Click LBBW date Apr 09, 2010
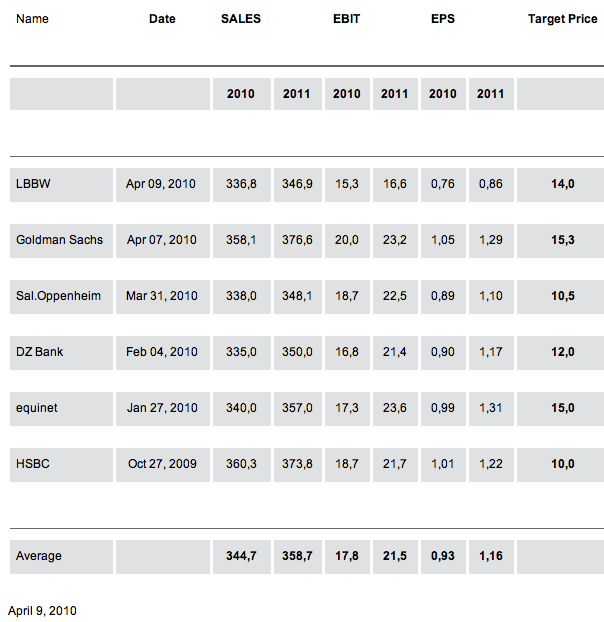604x622 pixels. coord(162,184)
